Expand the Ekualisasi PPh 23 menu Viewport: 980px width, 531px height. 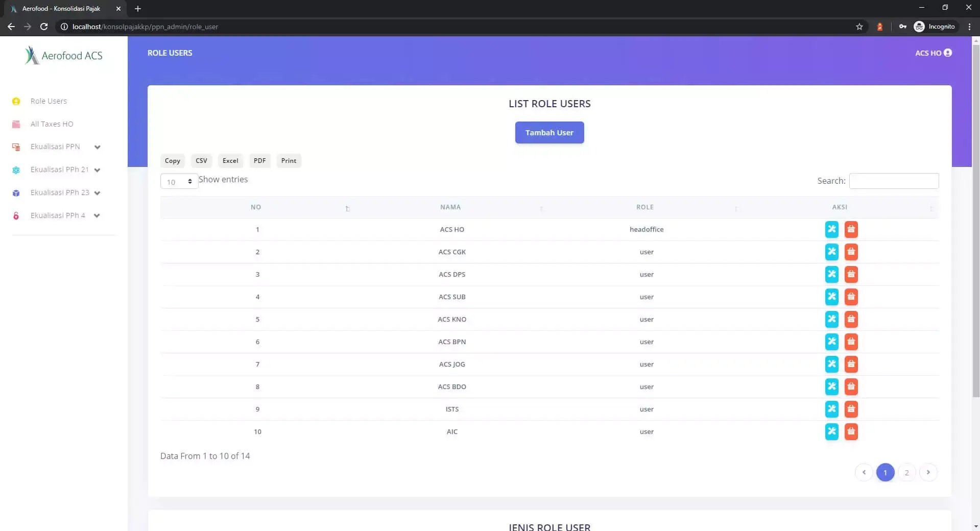(x=56, y=192)
